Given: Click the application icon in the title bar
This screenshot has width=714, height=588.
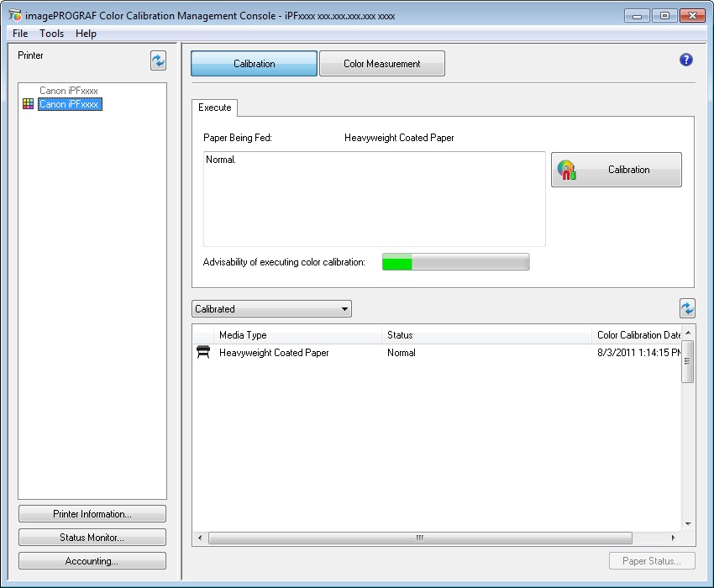Looking at the screenshot, I should (x=15, y=15).
